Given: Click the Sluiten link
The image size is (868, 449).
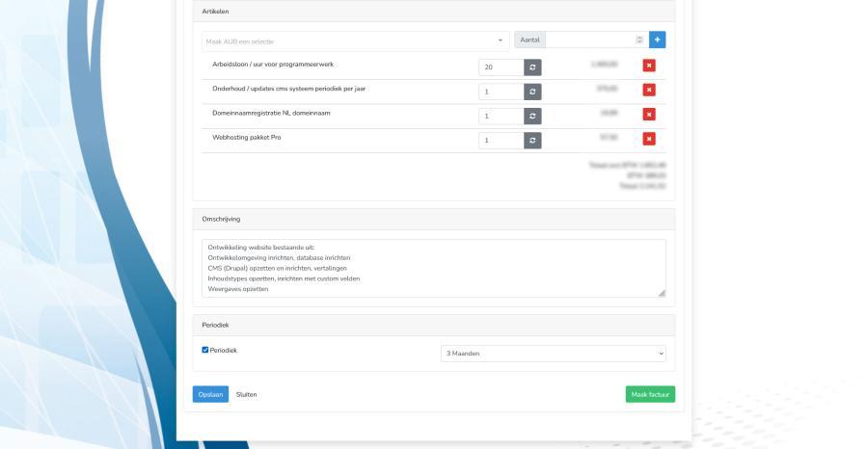Looking at the screenshot, I should click(247, 394).
